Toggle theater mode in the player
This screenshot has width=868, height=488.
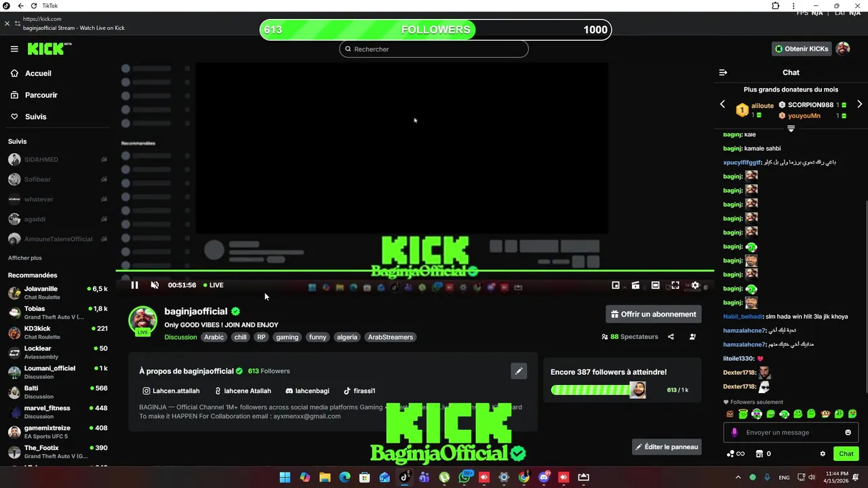coord(655,285)
